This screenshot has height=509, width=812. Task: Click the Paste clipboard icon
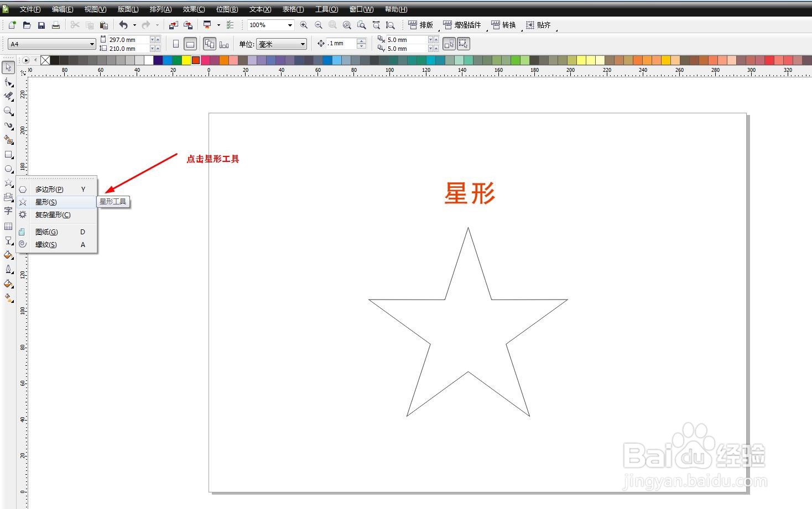(103, 25)
